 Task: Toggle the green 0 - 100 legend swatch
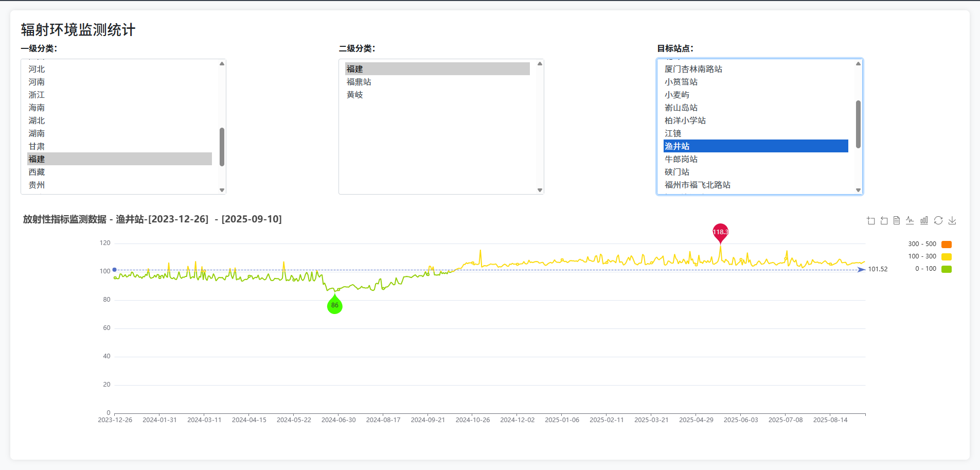pyautogui.click(x=947, y=269)
